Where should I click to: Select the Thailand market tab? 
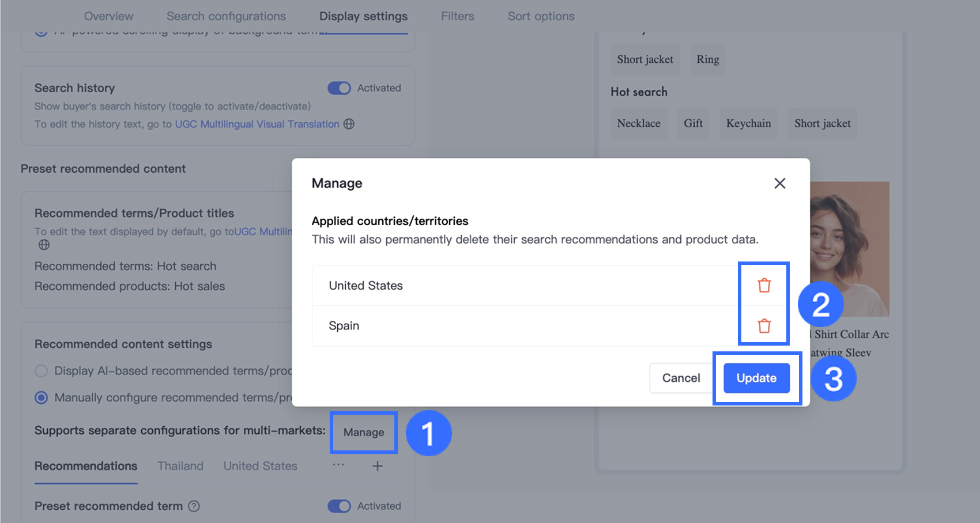[x=180, y=466]
